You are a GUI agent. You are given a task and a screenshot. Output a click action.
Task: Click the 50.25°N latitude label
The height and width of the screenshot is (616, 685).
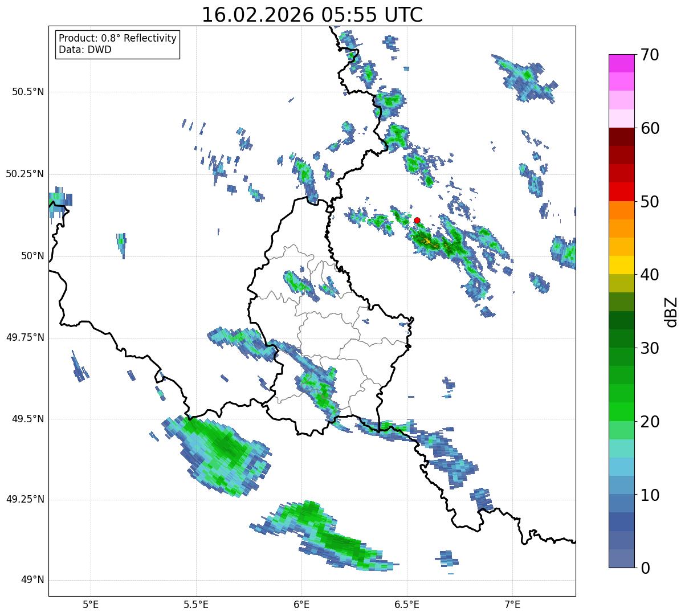(x=25, y=174)
